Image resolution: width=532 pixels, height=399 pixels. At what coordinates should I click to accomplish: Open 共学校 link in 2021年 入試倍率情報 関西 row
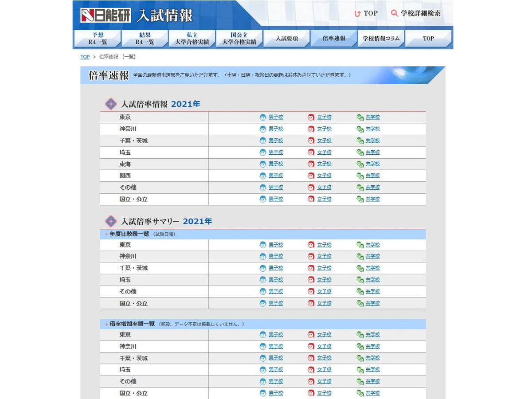click(x=373, y=176)
